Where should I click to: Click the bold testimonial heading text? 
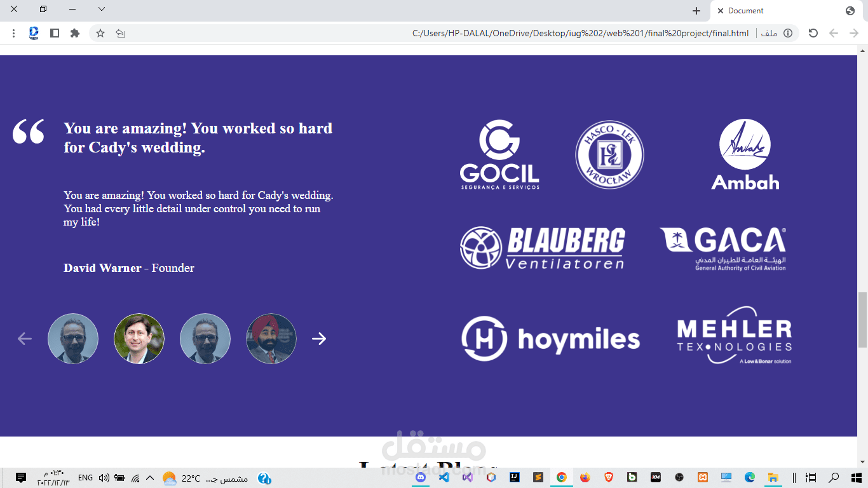tap(198, 138)
